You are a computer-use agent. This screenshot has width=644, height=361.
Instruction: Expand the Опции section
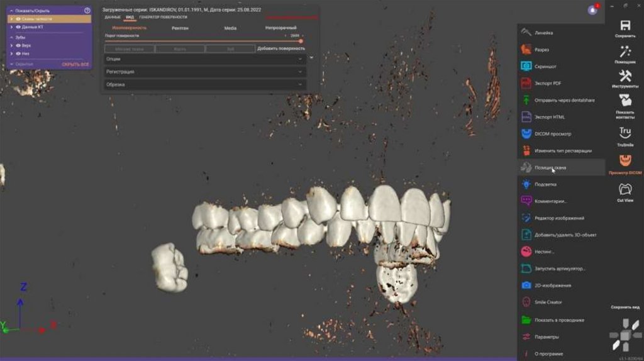(x=204, y=59)
